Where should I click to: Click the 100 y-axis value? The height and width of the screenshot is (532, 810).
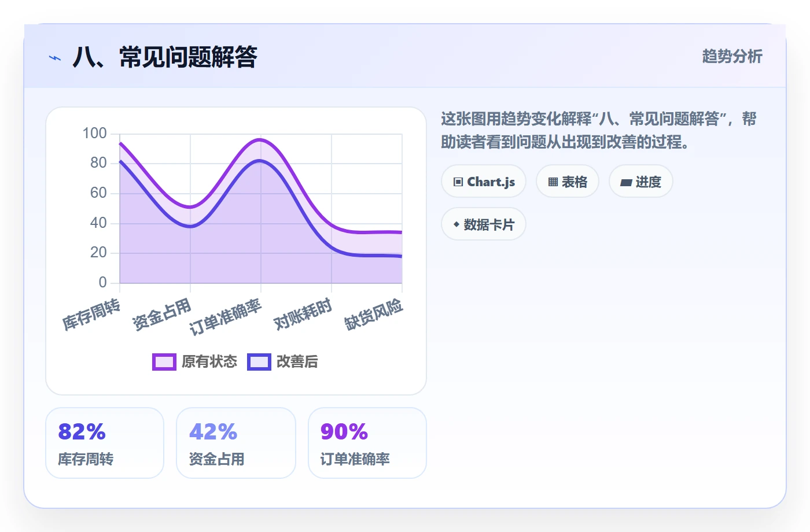click(x=95, y=134)
